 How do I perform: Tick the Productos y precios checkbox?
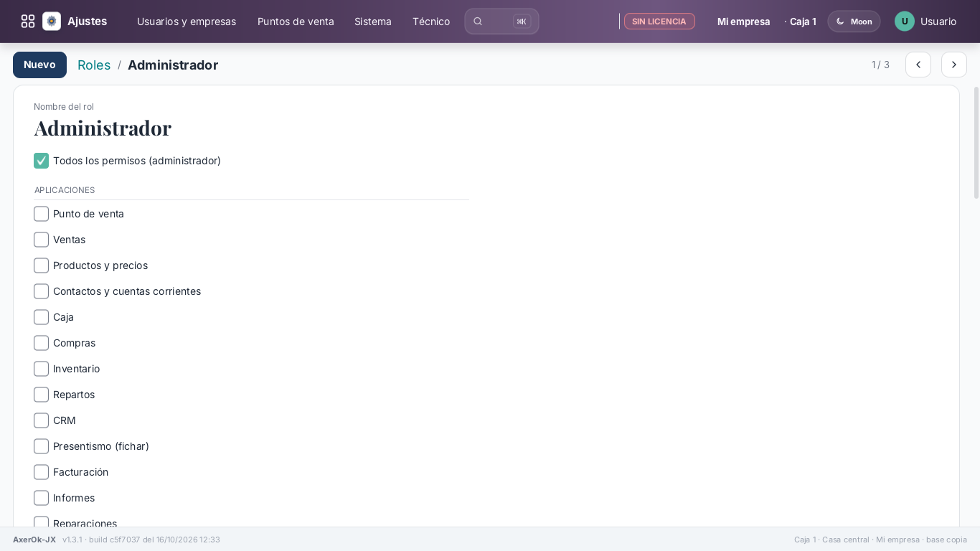42,265
